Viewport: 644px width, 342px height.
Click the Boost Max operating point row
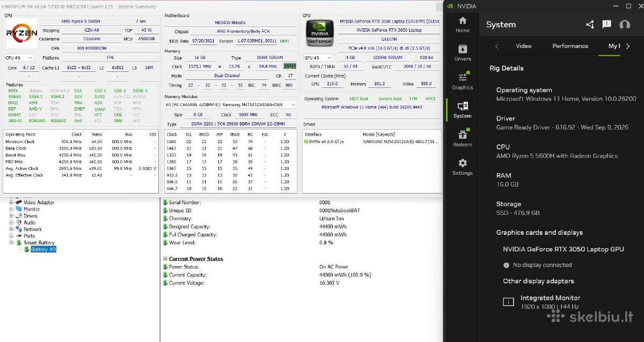click(x=80, y=155)
